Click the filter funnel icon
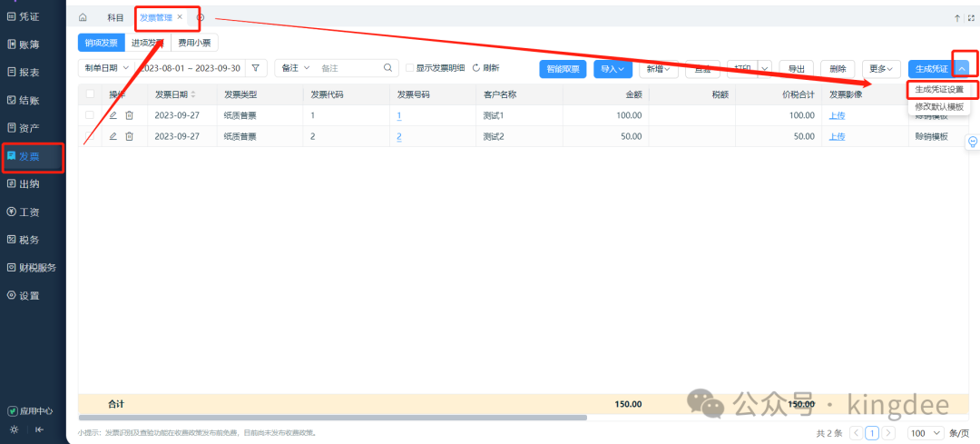Viewport: 980px width, 444px height. tap(256, 68)
